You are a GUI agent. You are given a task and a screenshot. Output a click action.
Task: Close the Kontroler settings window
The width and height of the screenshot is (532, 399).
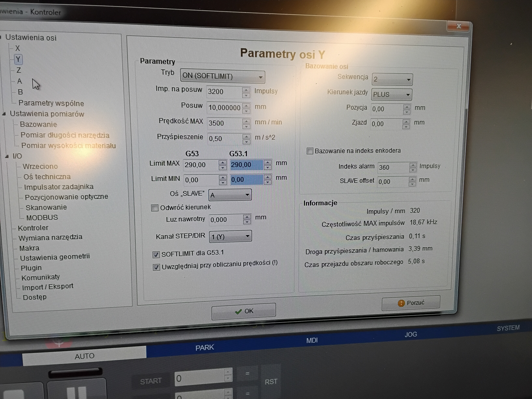[x=459, y=26]
